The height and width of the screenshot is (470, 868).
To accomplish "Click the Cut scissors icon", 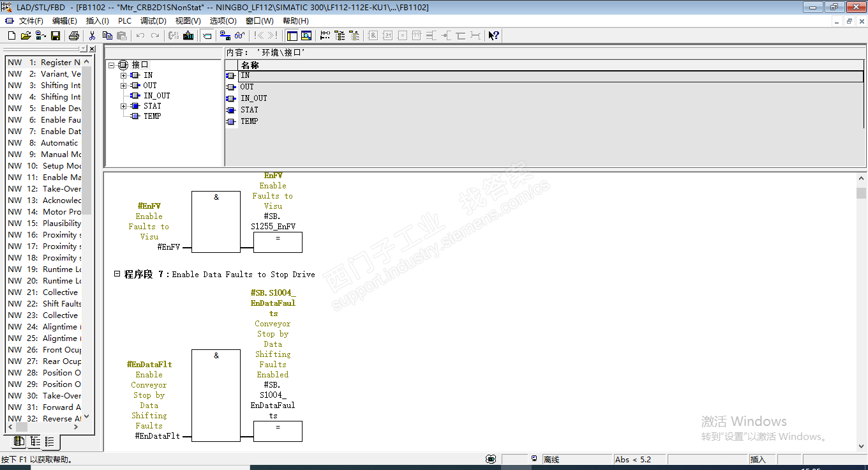I will tap(92, 36).
